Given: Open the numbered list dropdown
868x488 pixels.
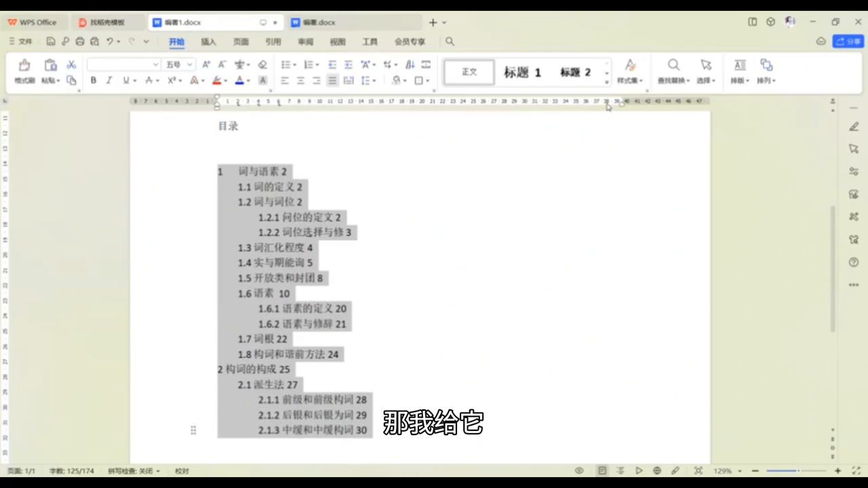Looking at the screenshot, I should click(317, 65).
